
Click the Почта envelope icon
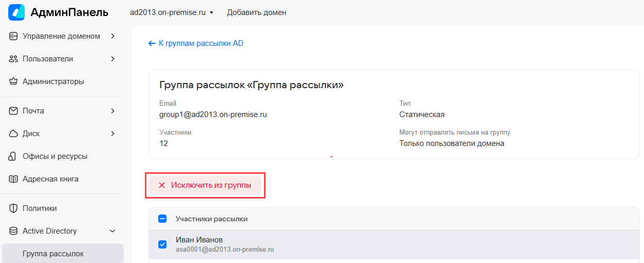click(x=14, y=111)
